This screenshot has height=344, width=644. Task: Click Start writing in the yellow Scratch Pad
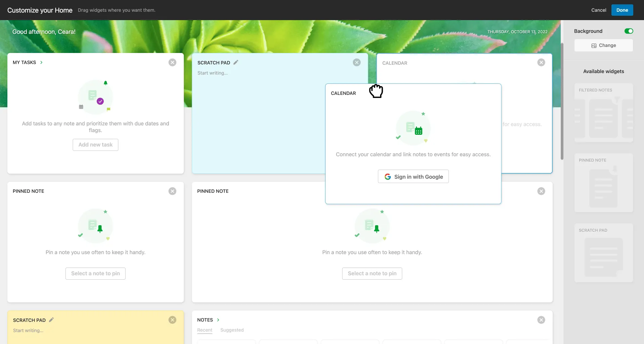coord(28,330)
